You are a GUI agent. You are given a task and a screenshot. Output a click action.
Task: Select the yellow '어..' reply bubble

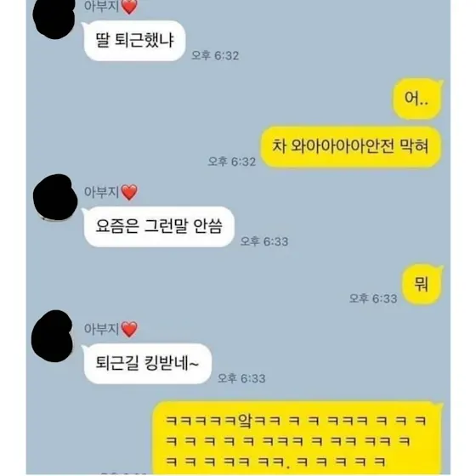coord(417,99)
